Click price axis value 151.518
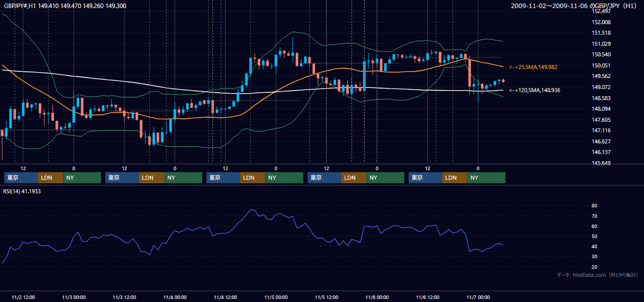The image size is (644, 302). [x=601, y=33]
